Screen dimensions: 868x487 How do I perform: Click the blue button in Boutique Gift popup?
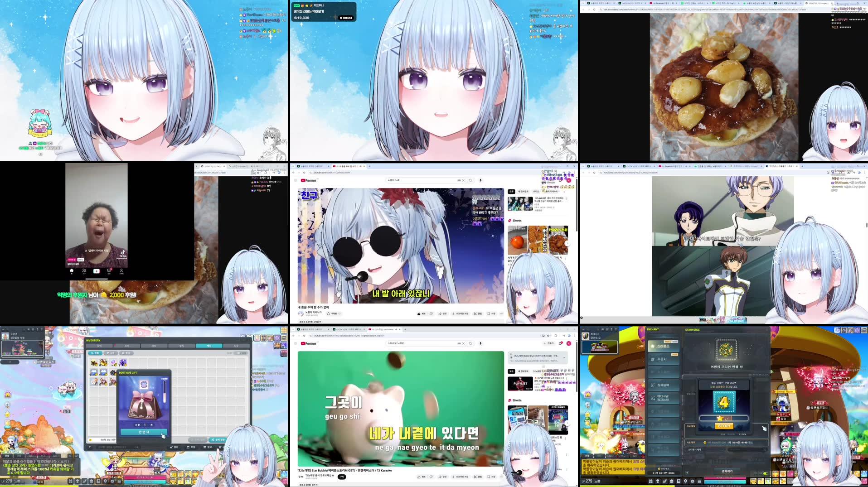coord(144,432)
